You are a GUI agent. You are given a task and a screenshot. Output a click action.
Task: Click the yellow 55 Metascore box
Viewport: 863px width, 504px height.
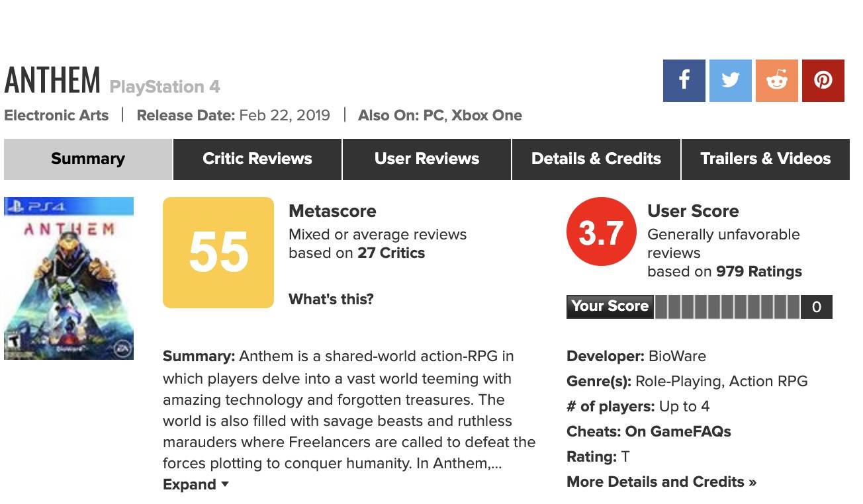[x=218, y=253]
